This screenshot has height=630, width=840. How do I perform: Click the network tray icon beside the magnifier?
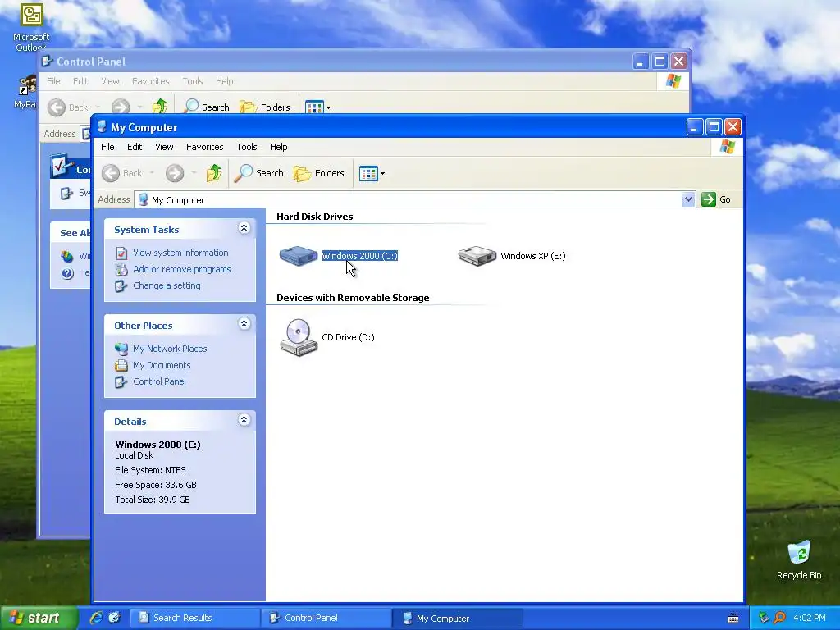pyautogui.click(x=764, y=618)
